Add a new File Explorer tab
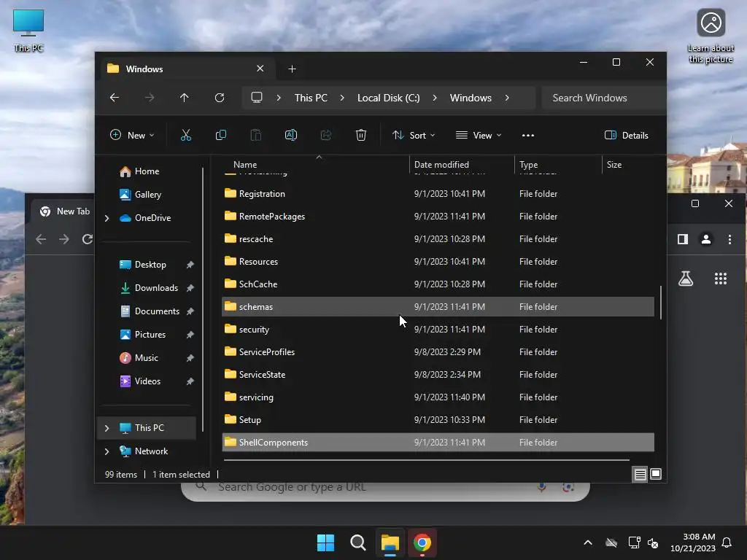This screenshot has width=747, height=560. coord(292,69)
